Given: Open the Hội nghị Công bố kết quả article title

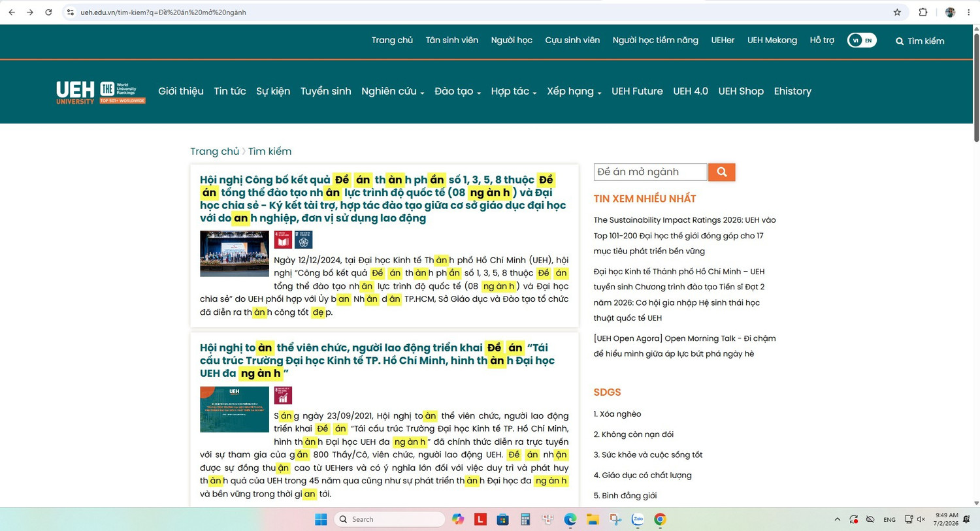Looking at the screenshot, I should 384,199.
